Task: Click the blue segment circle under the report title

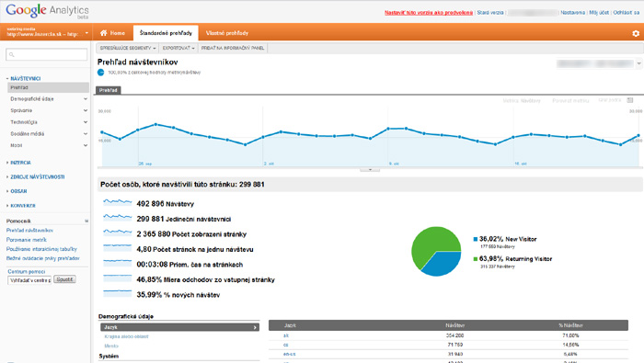Action: point(100,73)
